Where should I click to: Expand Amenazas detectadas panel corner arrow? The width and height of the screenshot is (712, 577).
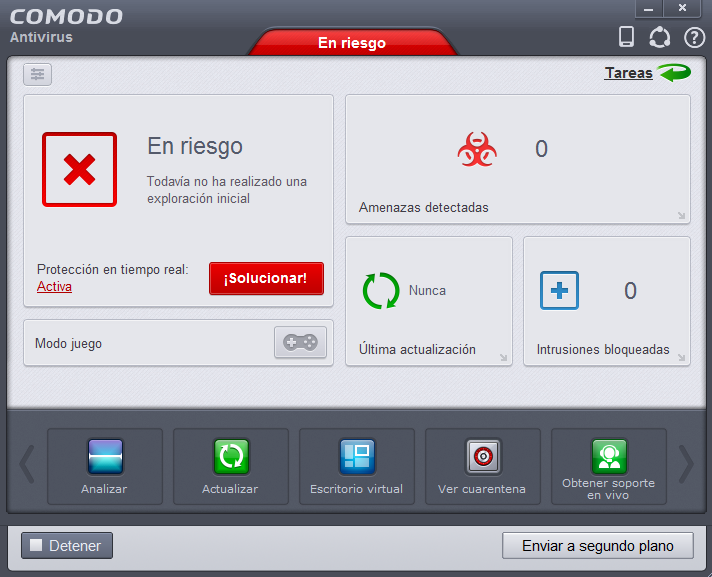click(681, 215)
